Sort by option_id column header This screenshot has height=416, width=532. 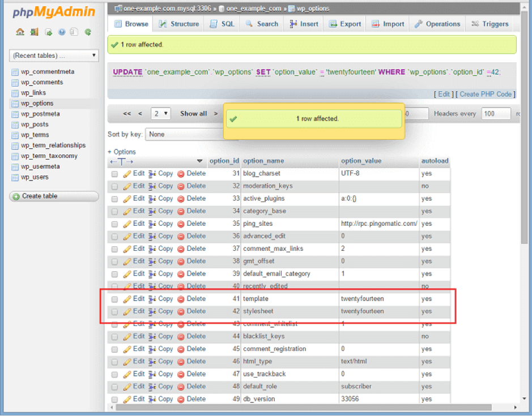(x=224, y=161)
